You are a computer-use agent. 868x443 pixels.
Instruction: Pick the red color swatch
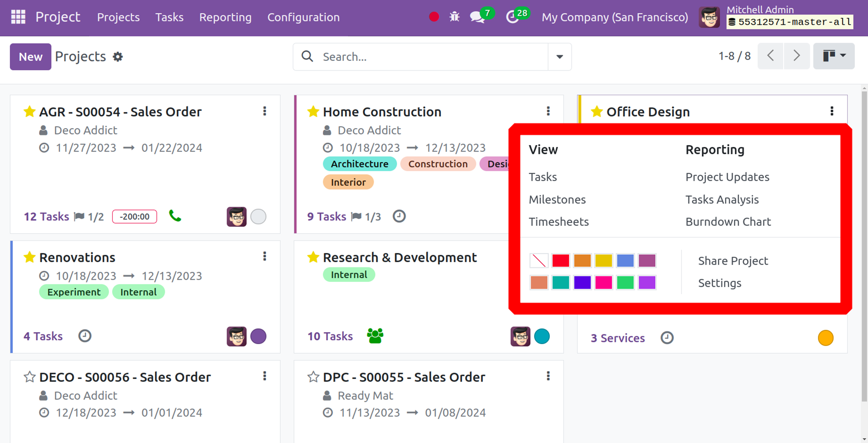click(x=560, y=261)
